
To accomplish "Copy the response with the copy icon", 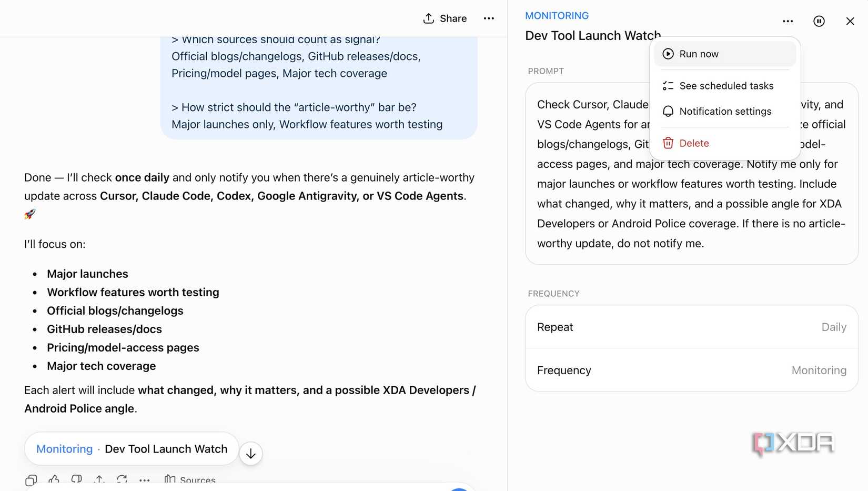I will tap(31, 480).
